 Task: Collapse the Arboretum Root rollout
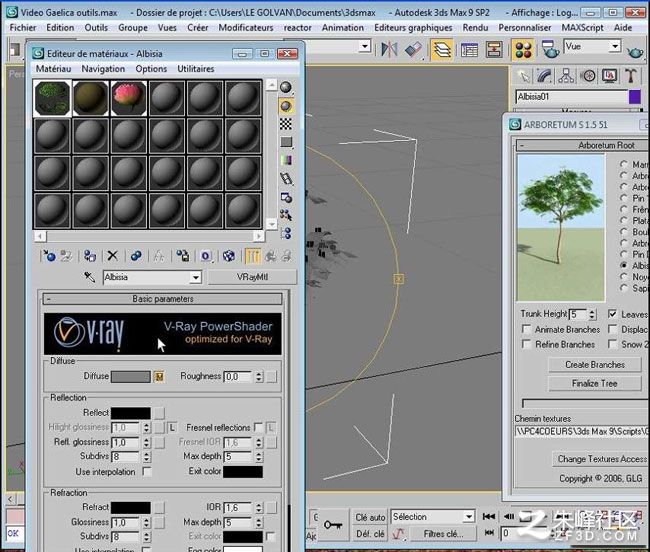click(582, 145)
